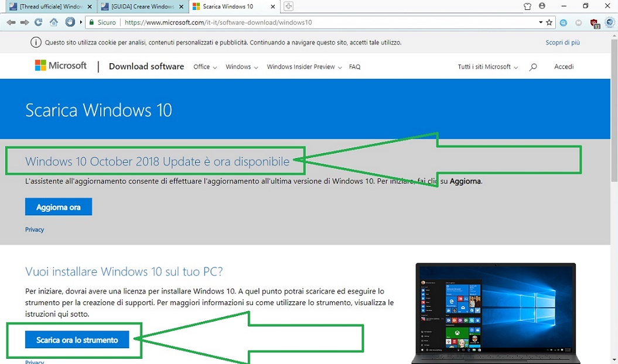
Task: Open the user profile avatar icon
Action: (x=542, y=6)
